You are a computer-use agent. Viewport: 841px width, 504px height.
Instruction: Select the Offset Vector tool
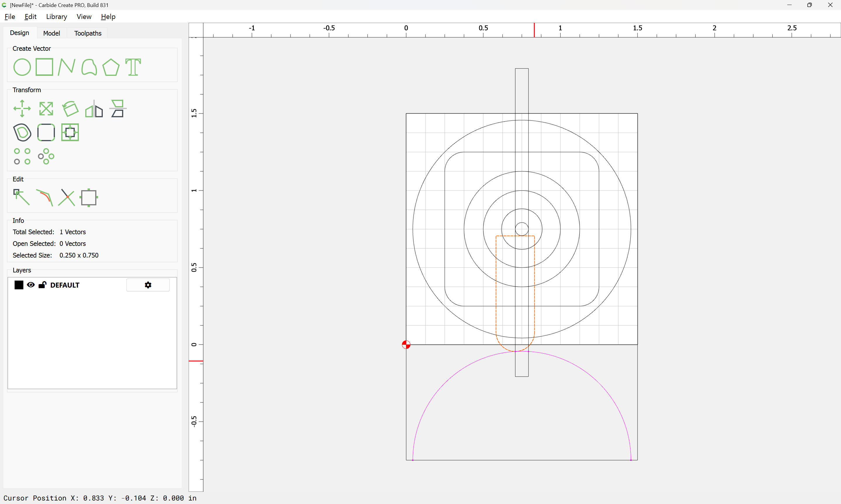tap(22, 132)
